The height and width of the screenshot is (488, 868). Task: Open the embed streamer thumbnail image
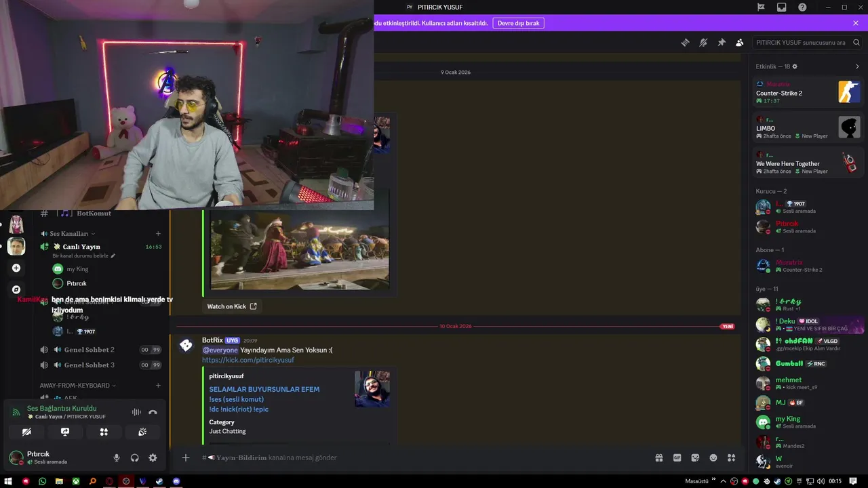(x=372, y=389)
